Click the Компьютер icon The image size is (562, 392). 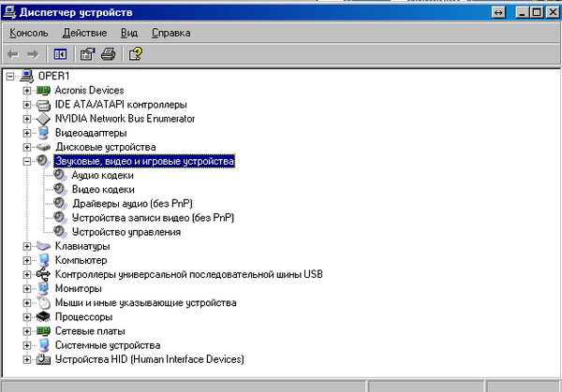[x=43, y=260]
